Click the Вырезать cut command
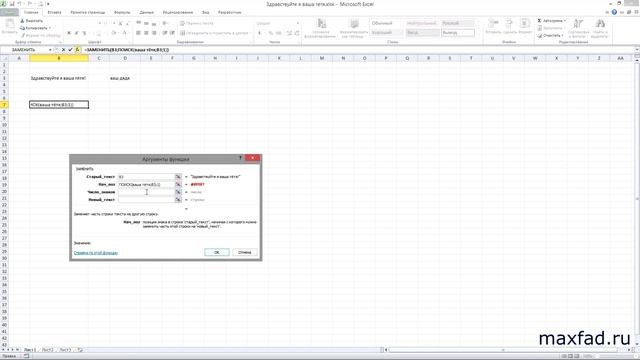This screenshot has width=640, height=360. [x=32, y=20]
